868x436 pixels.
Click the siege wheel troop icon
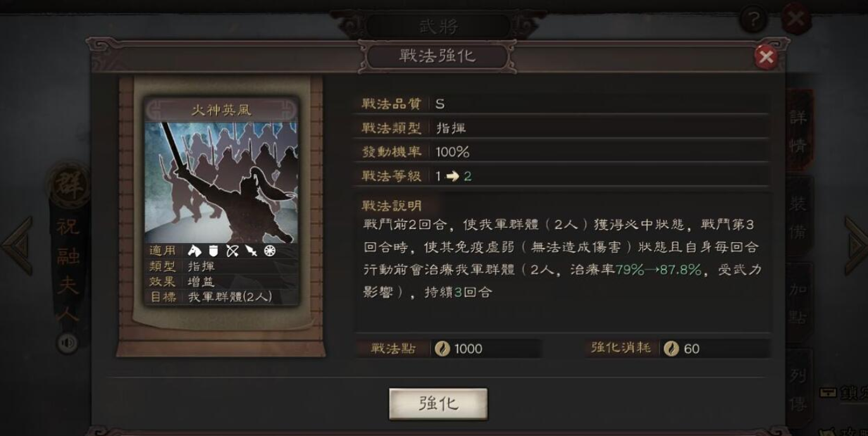pyautogui.click(x=270, y=251)
